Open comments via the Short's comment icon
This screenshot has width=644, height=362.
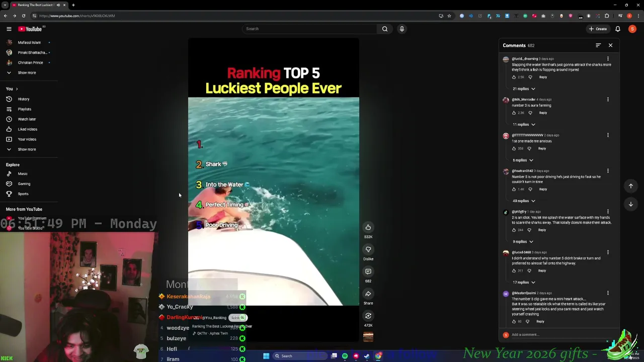pyautogui.click(x=368, y=271)
